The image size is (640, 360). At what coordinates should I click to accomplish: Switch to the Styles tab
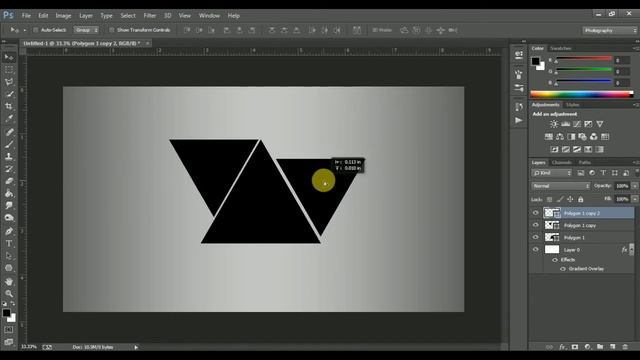point(573,105)
